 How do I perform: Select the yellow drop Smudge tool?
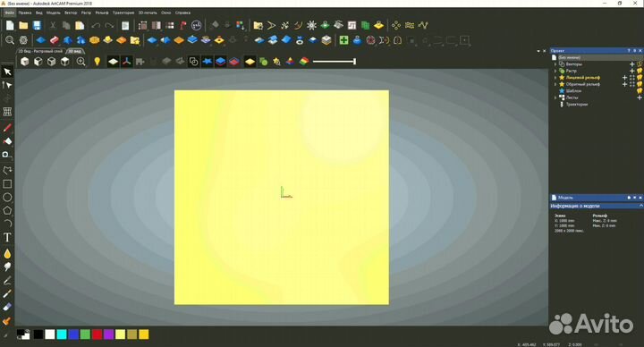coord(7,253)
